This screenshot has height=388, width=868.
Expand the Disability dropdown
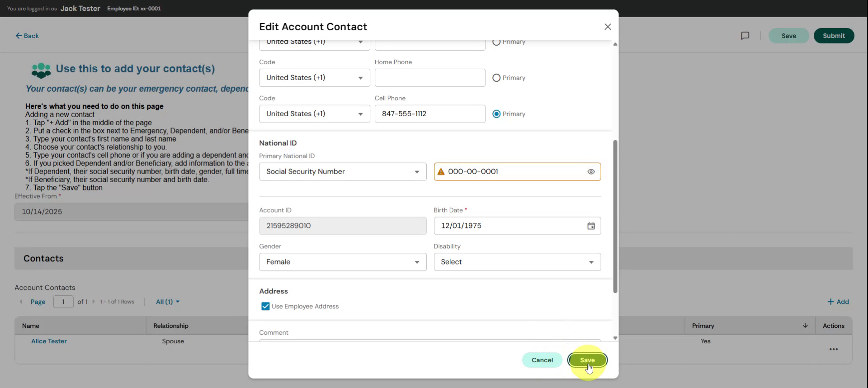517,262
